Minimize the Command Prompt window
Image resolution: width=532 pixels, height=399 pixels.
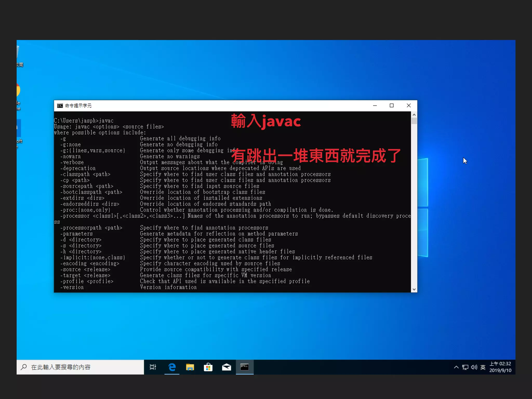pyautogui.click(x=375, y=105)
